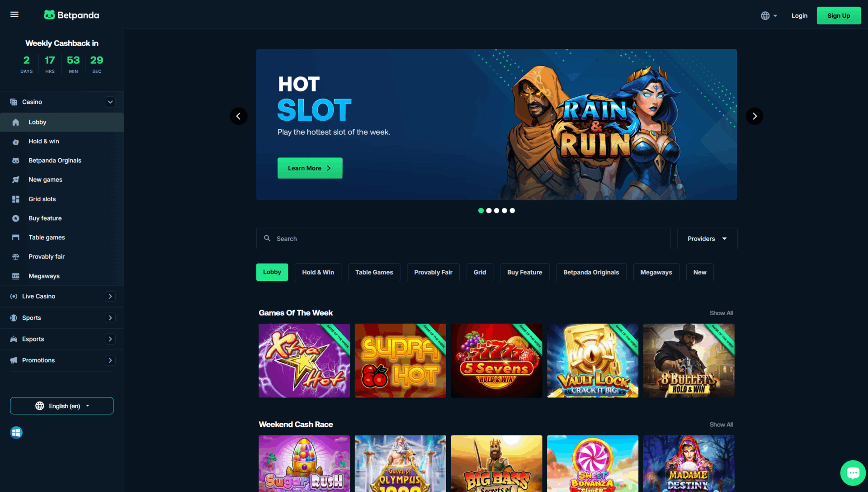The width and height of the screenshot is (868, 492).
Task: Click the Sign Up button
Action: click(x=839, y=15)
